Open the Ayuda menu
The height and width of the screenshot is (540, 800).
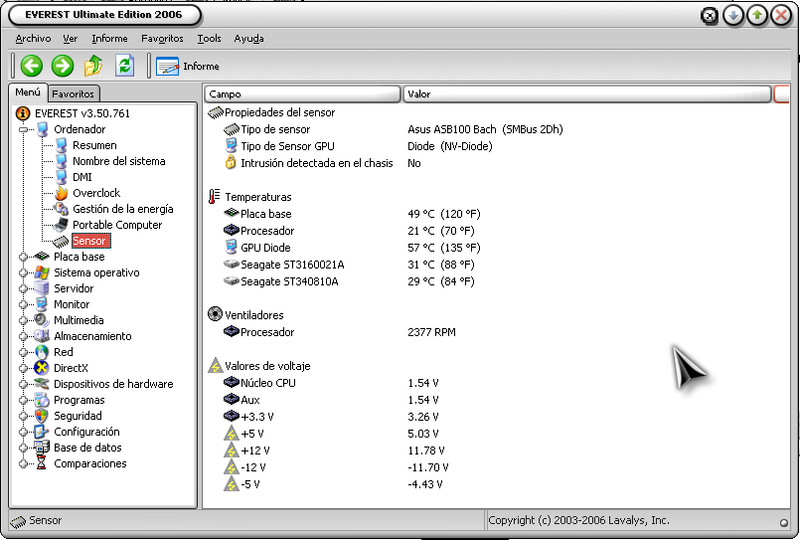click(249, 39)
